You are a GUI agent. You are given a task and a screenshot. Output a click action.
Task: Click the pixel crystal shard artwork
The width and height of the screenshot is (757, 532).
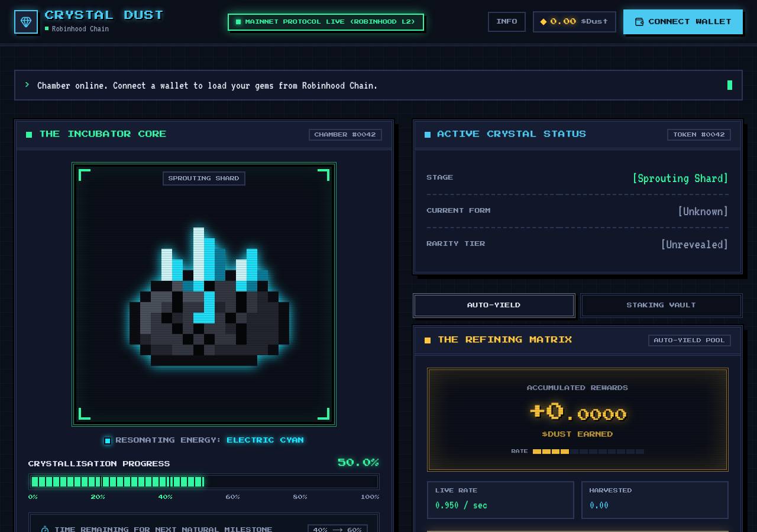click(209, 297)
